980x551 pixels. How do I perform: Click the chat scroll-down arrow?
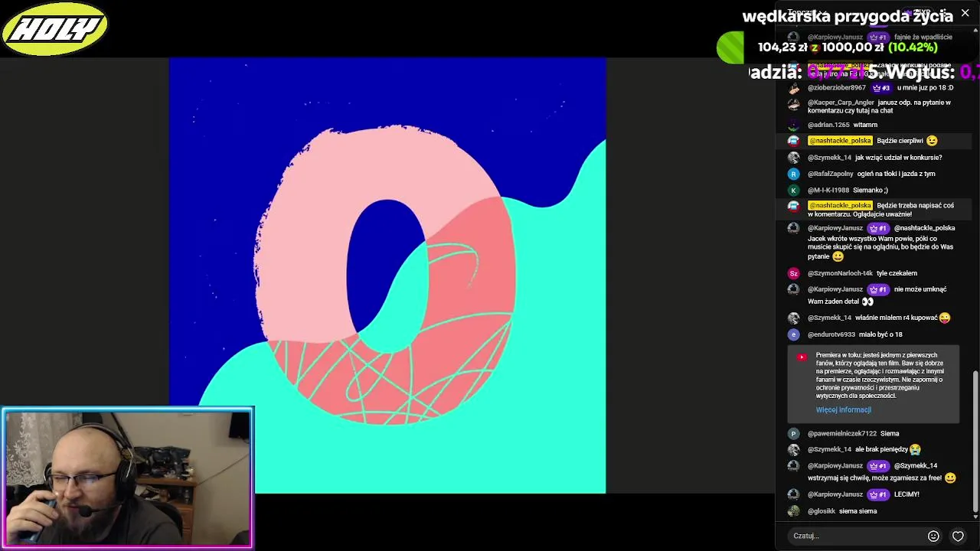(975, 517)
